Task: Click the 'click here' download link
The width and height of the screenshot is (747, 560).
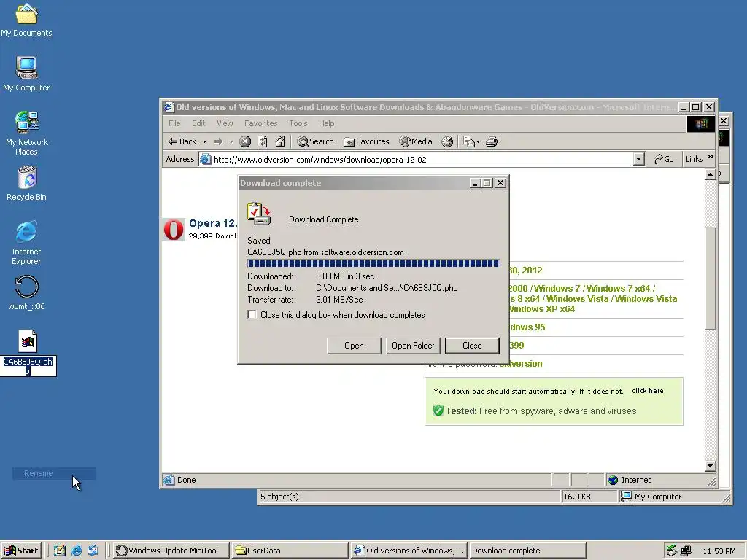Action: click(x=648, y=391)
